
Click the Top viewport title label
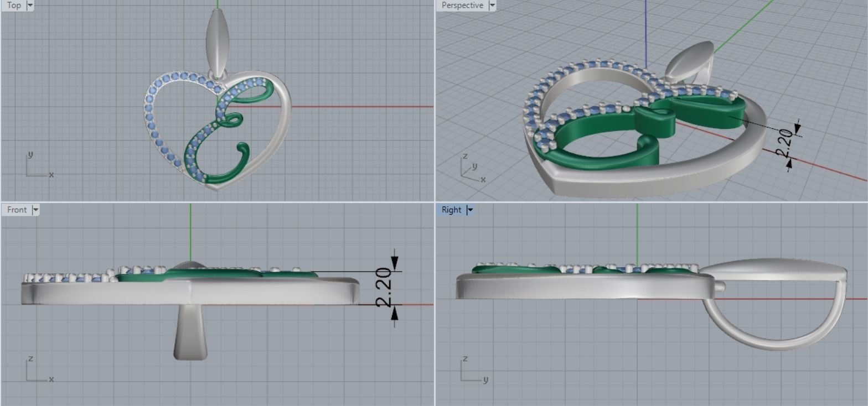pyautogui.click(x=14, y=5)
